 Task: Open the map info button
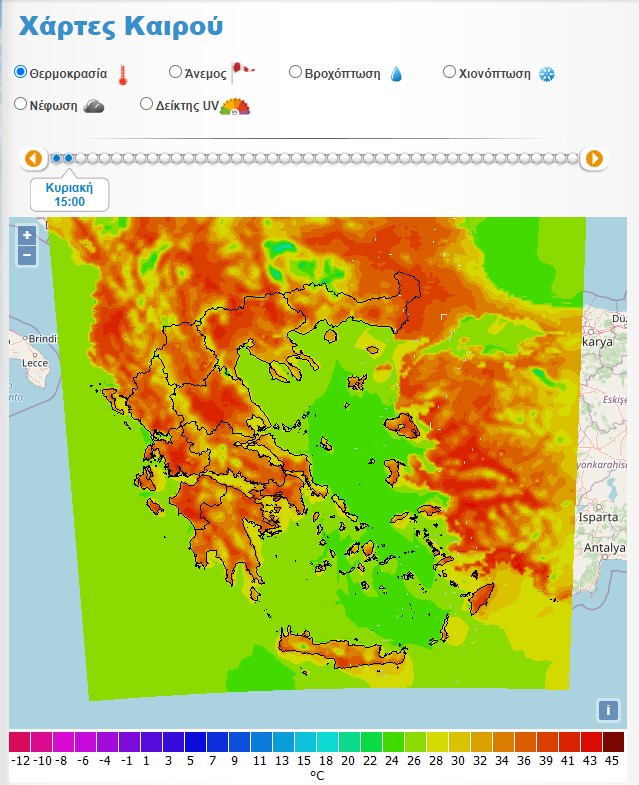[x=607, y=710]
